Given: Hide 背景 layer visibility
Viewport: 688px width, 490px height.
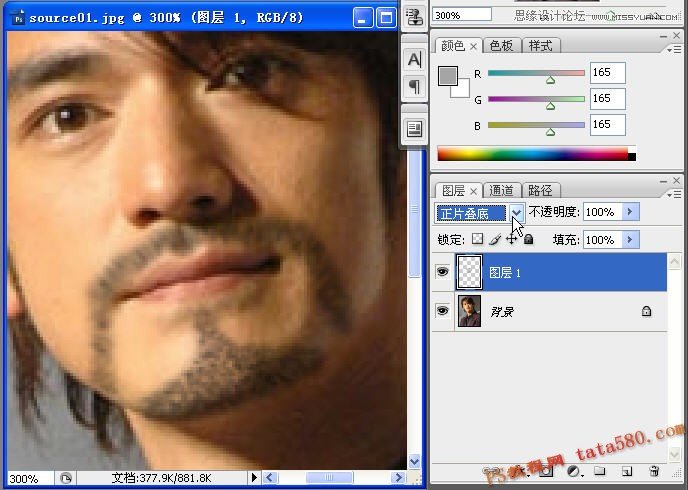Looking at the screenshot, I should [442, 311].
